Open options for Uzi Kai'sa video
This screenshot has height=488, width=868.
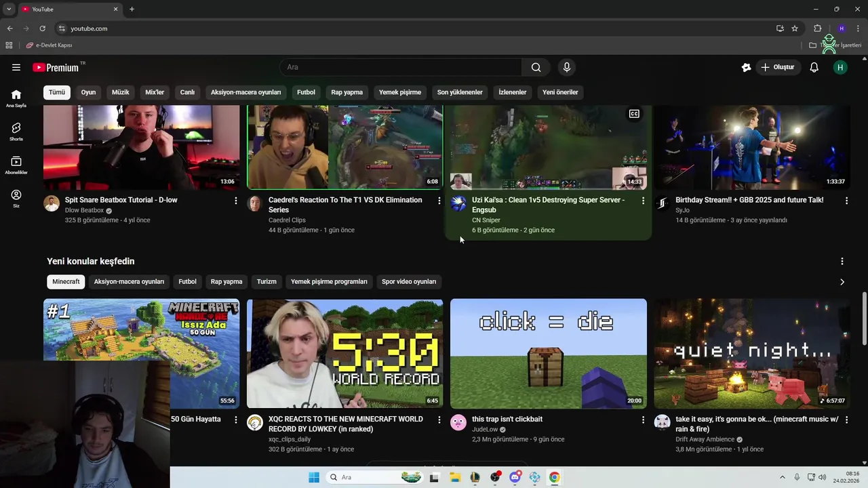pyautogui.click(x=643, y=201)
